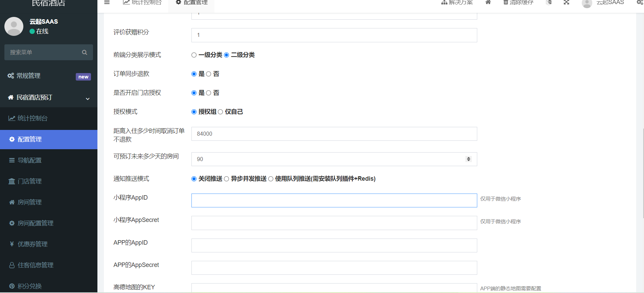The height and width of the screenshot is (293, 644).
Task: Set 订单同步退款 to 否
Action: click(x=209, y=74)
